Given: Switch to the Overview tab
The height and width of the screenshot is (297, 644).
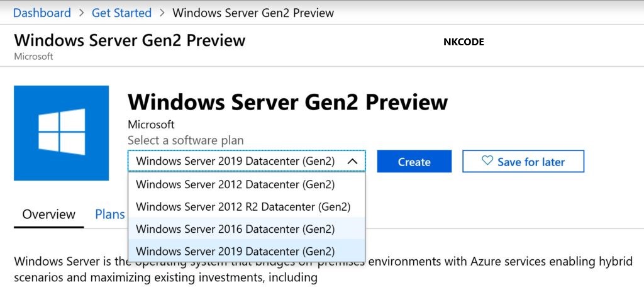Looking at the screenshot, I should coord(49,214).
